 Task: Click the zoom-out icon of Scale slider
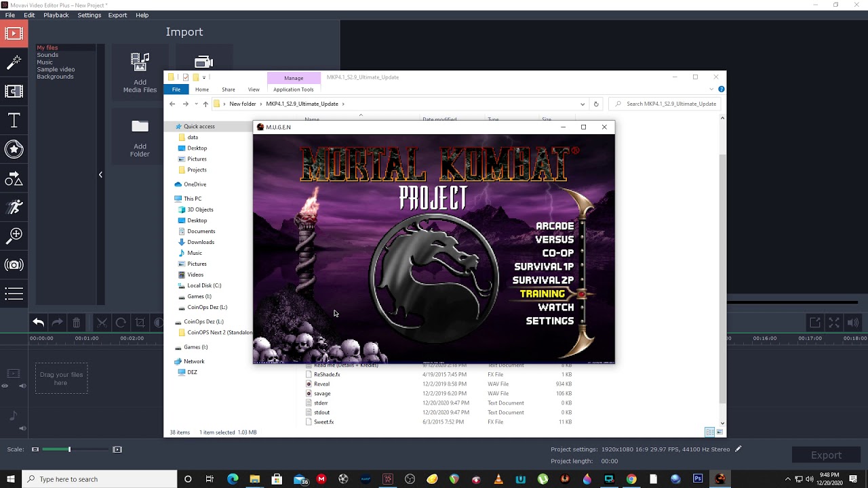35,449
